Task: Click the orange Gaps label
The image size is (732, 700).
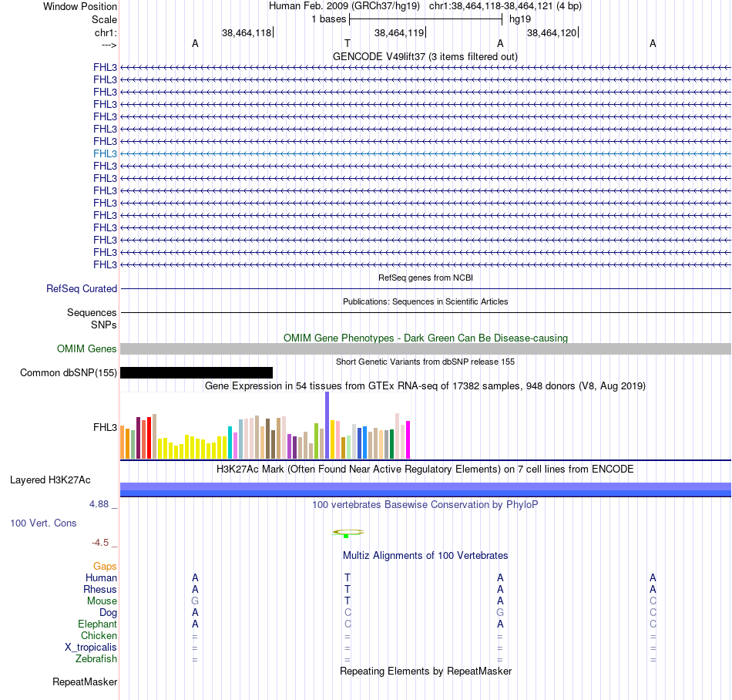Action: [105, 566]
